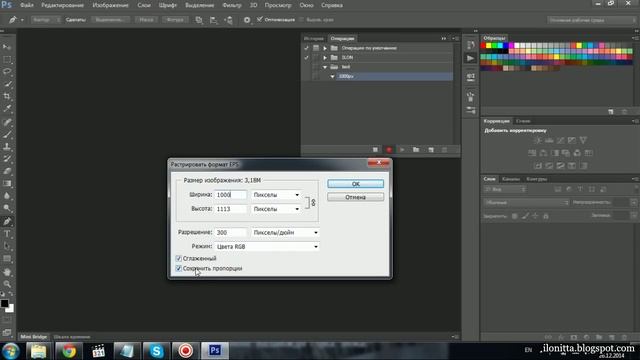Open width units dropdown (Пикселы)
This screenshot has height=360, width=640.
[276, 195]
